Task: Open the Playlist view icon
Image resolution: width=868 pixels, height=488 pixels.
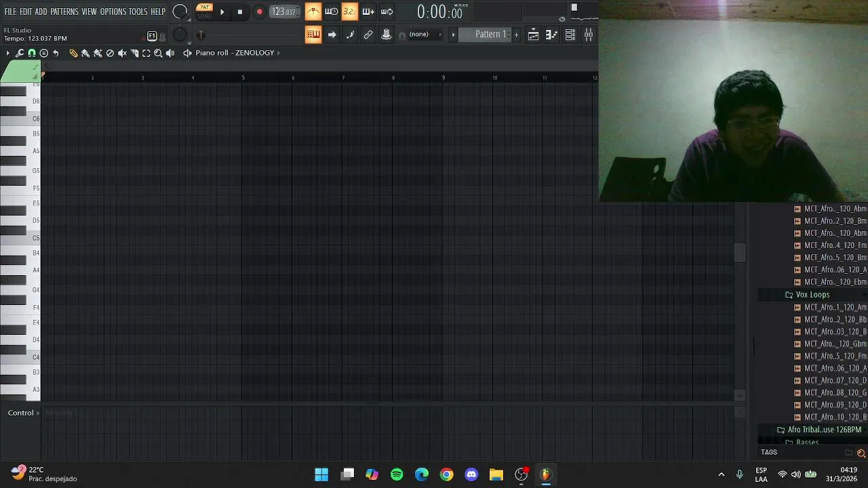Action: [x=533, y=35]
